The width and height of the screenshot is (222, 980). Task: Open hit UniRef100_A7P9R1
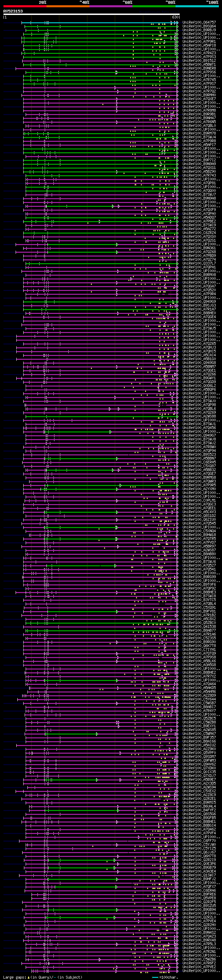pos(199,41)
